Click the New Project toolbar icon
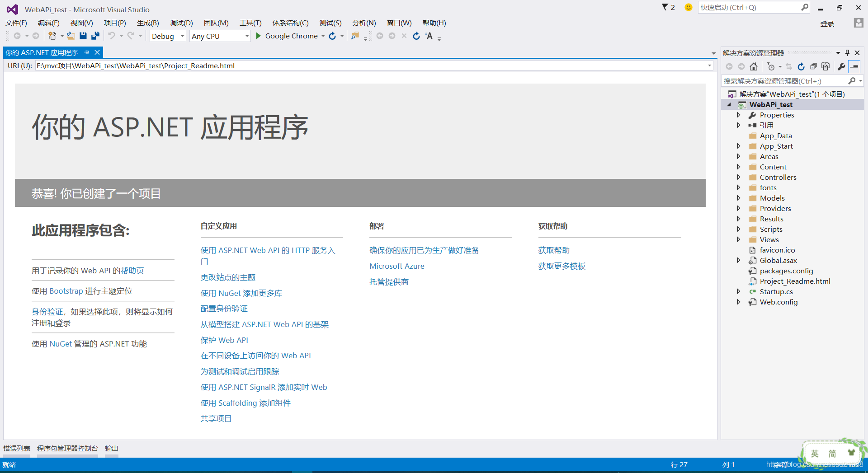 [52, 36]
